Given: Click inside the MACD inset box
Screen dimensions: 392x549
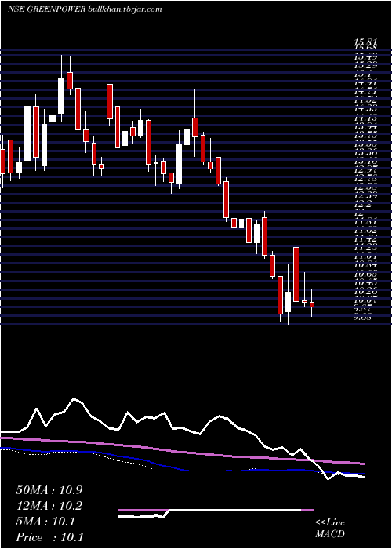Looking at the screenshot, I should click(216, 510).
